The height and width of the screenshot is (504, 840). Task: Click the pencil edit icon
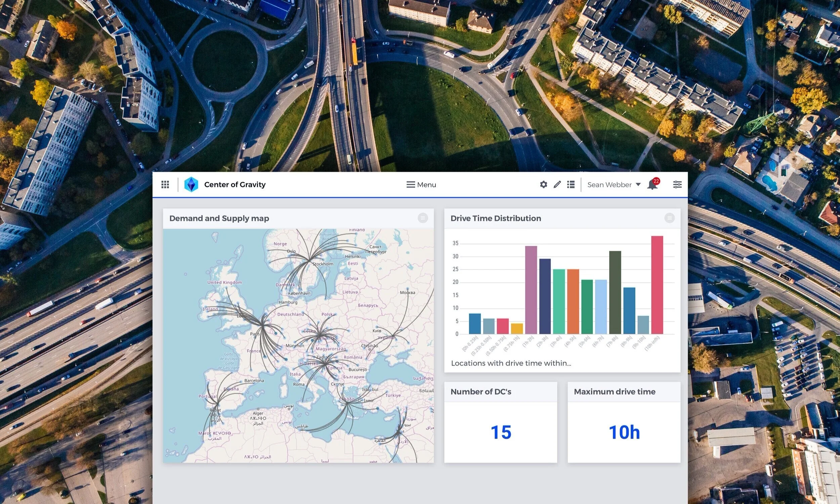click(x=557, y=184)
